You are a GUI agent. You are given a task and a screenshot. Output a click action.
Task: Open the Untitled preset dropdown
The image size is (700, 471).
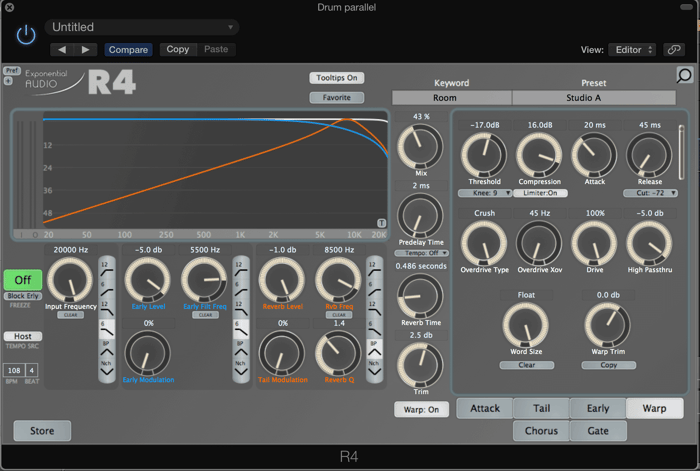pyautogui.click(x=142, y=27)
